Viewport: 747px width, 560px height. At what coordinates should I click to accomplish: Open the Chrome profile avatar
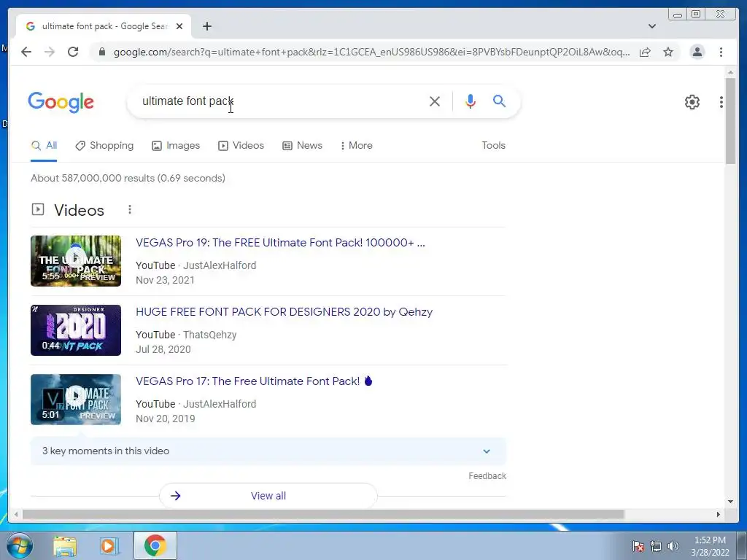[697, 52]
